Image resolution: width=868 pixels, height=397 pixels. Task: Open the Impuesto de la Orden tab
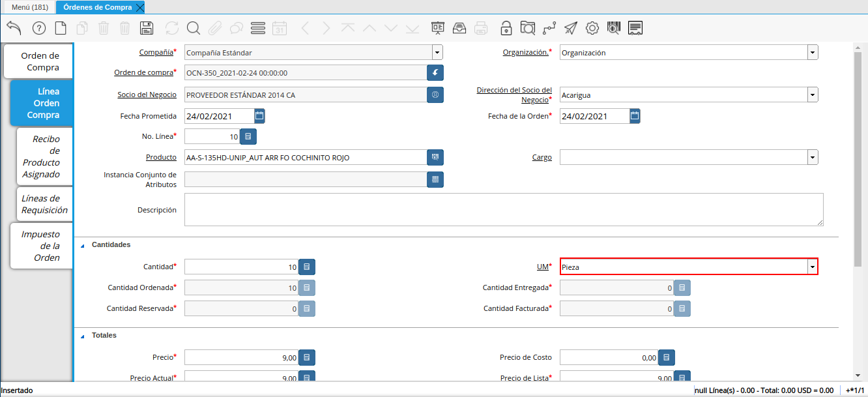point(42,246)
